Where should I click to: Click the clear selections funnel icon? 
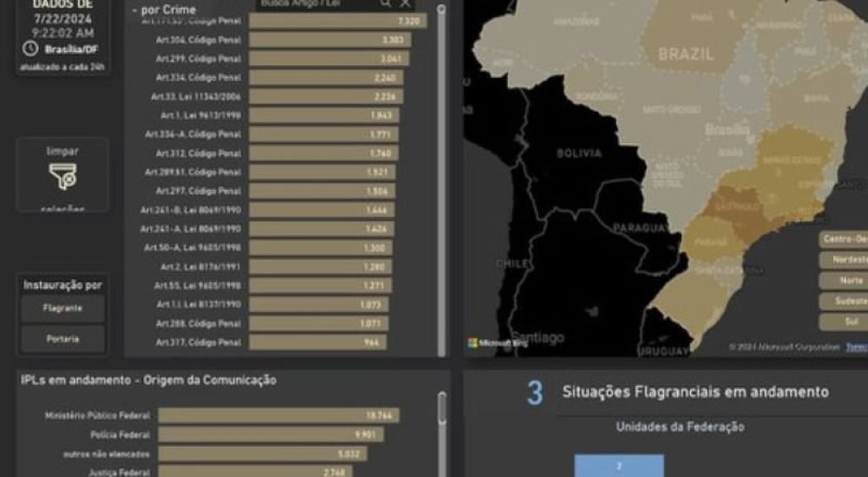[x=62, y=176]
